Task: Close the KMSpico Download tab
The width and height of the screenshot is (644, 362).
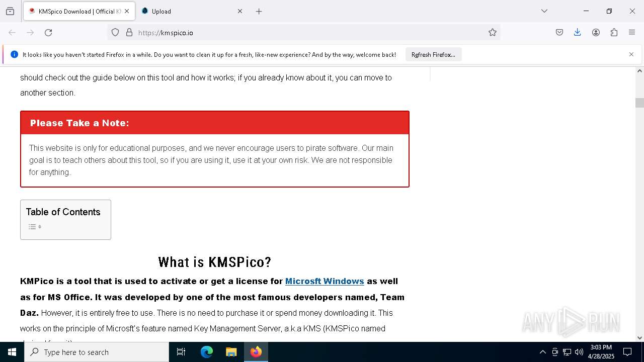Action: (x=127, y=11)
